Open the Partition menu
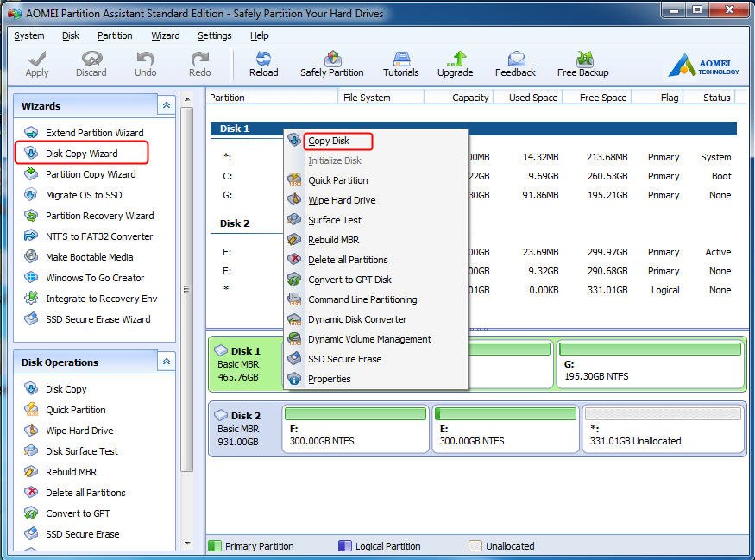The height and width of the screenshot is (560, 755). click(x=115, y=35)
